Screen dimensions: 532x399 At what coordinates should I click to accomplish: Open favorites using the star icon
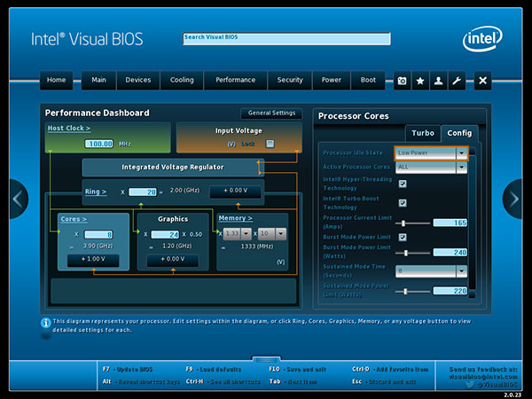pyautogui.click(x=420, y=81)
